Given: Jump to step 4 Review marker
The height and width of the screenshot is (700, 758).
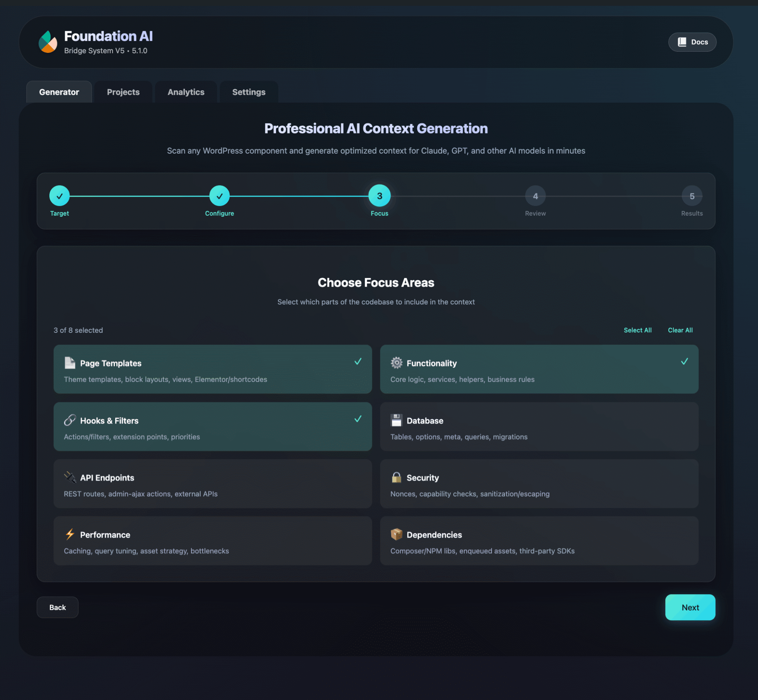Looking at the screenshot, I should (x=535, y=196).
